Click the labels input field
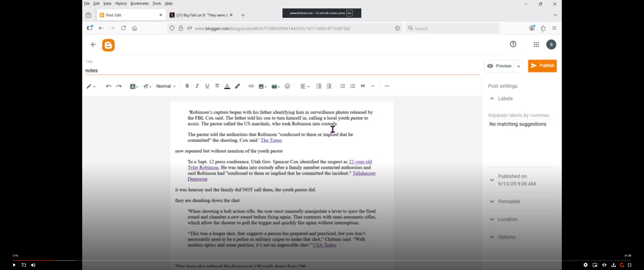Image resolution: width=644 pixels, height=270 pixels. click(521, 115)
